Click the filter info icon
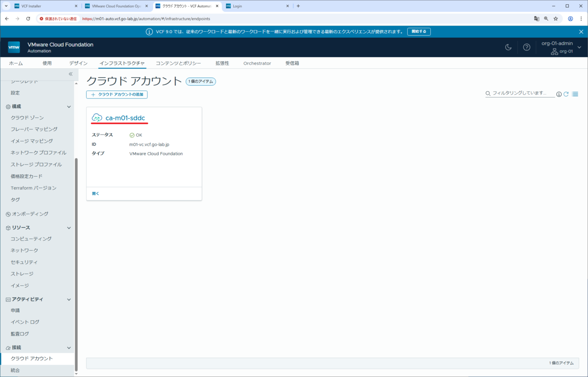This screenshot has height=377, width=588. pos(559,94)
